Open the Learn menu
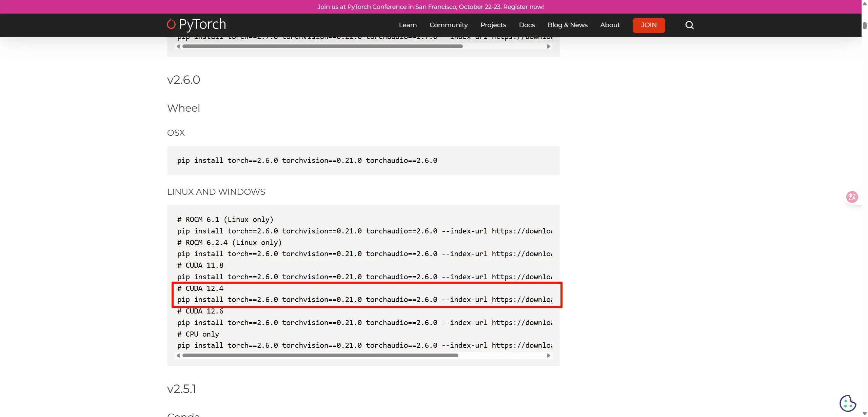 point(408,25)
